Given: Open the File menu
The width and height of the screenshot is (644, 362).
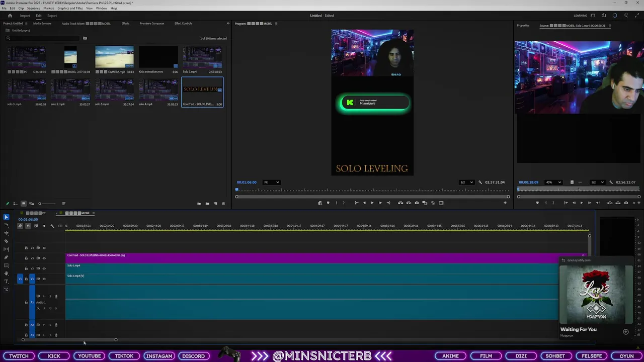Looking at the screenshot, I should tap(4, 8).
